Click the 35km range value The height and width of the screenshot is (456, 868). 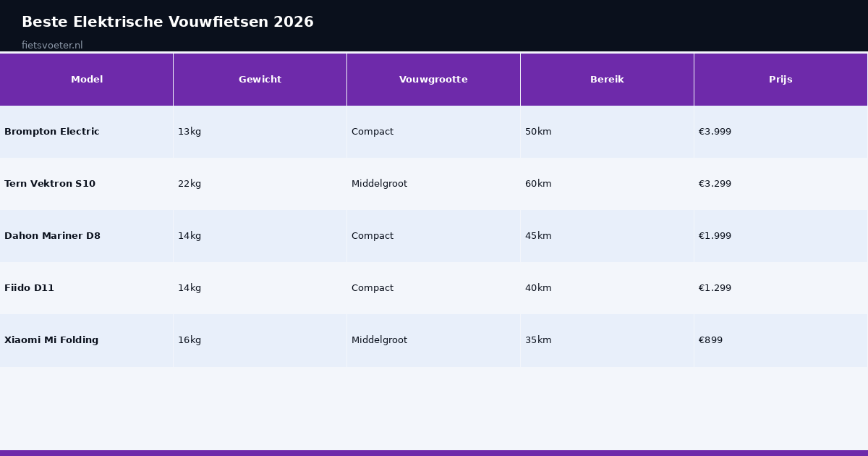pos(538,340)
